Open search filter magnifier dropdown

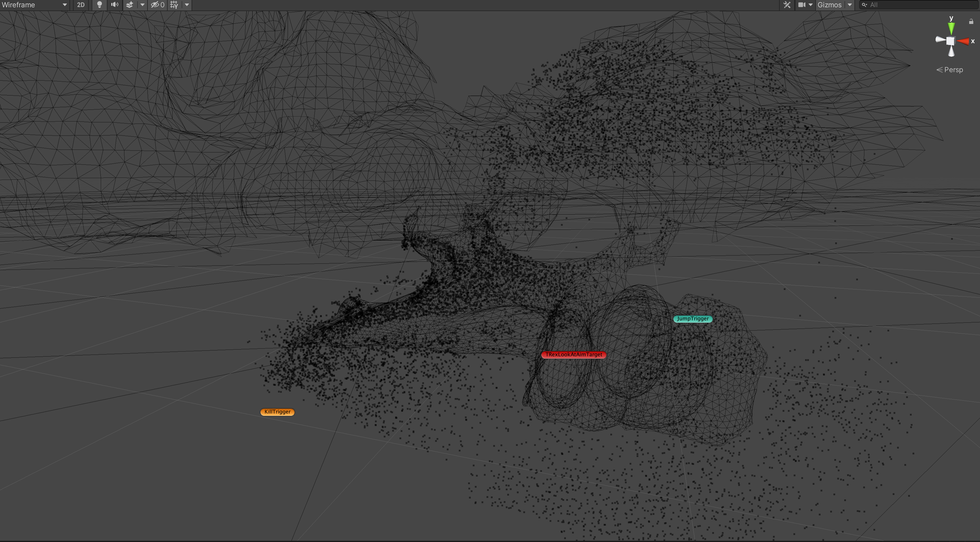[864, 5]
